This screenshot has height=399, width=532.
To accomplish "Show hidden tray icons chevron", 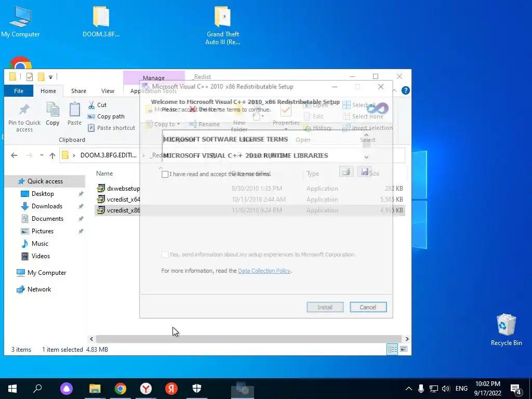I will click(x=409, y=389).
